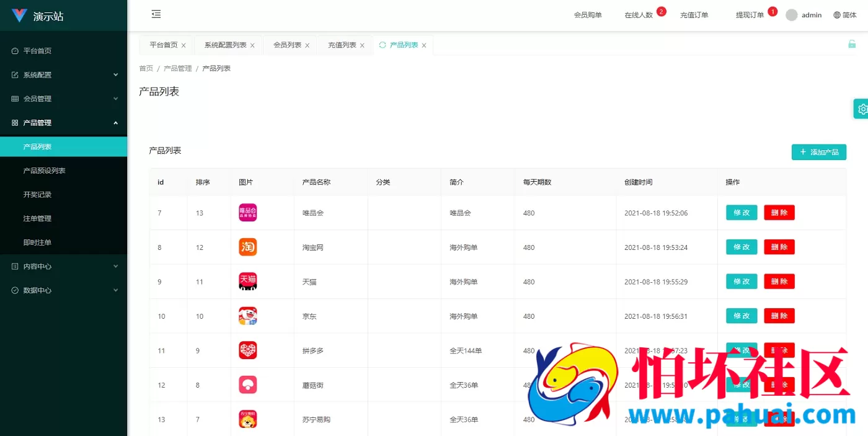Close the 会员列表 tab
This screenshot has height=436, width=868.
[307, 45]
